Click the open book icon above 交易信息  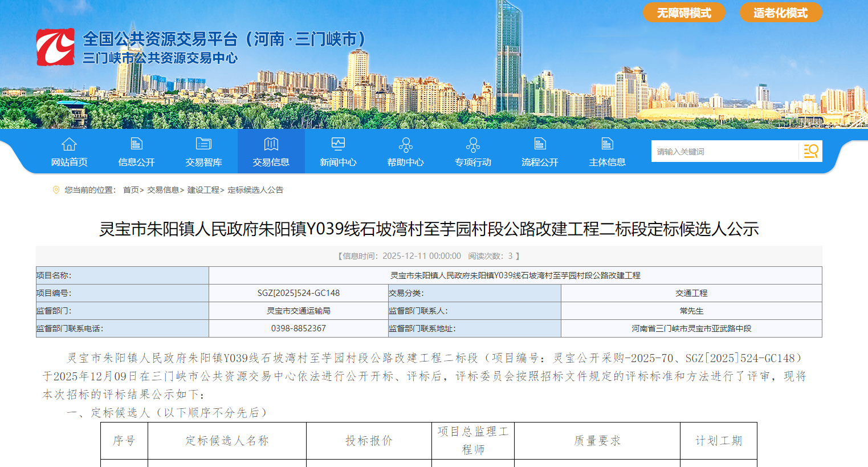coord(271,144)
